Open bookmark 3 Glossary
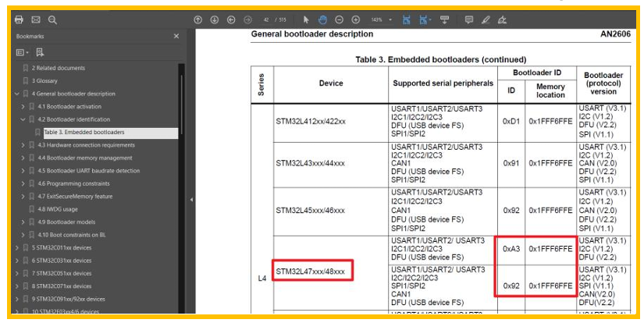 pos(44,81)
